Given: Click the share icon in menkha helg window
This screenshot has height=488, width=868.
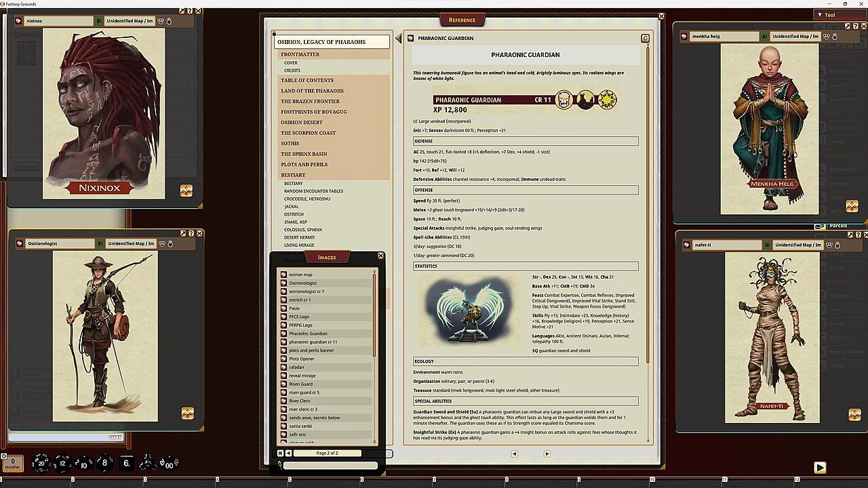Looking at the screenshot, I should coord(827,36).
